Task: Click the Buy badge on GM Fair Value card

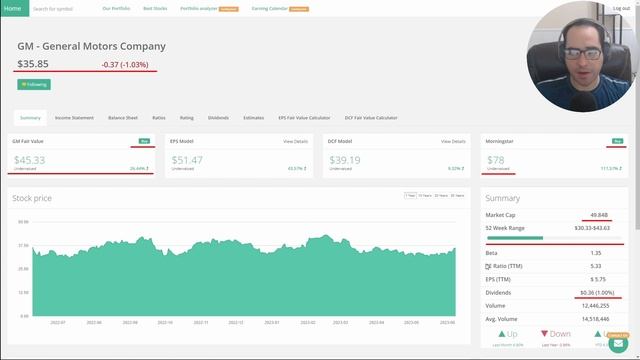Action: point(144,141)
